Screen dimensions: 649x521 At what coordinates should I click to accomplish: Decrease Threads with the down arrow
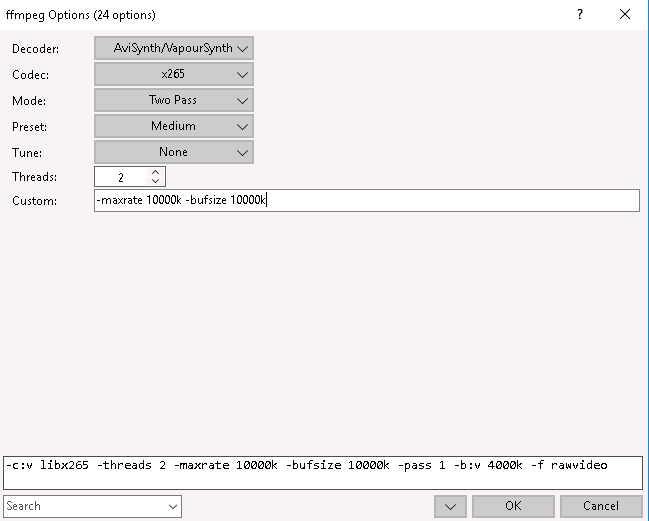coord(156,181)
